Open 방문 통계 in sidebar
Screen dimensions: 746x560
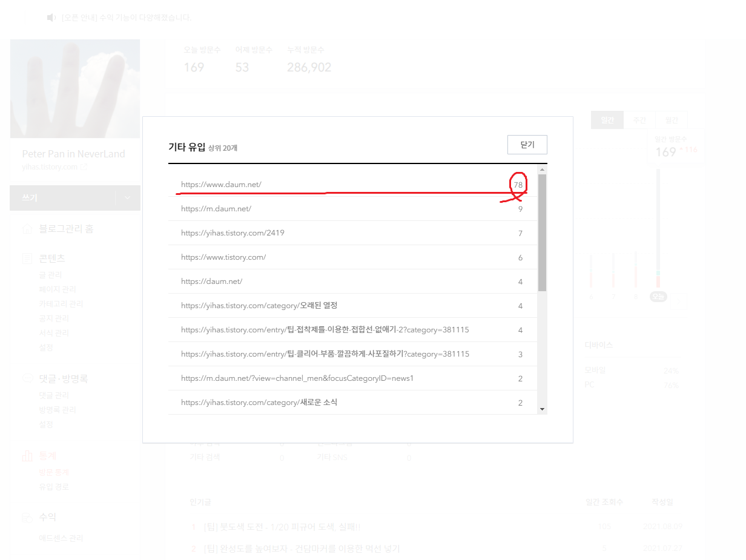[54, 472]
